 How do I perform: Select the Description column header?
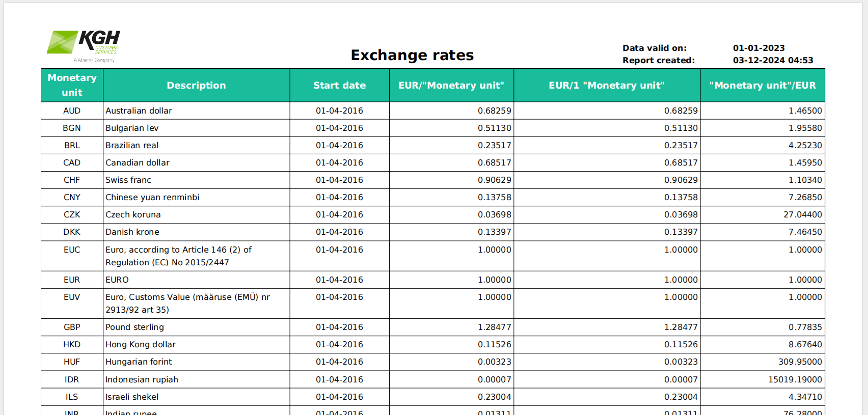coord(196,86)
